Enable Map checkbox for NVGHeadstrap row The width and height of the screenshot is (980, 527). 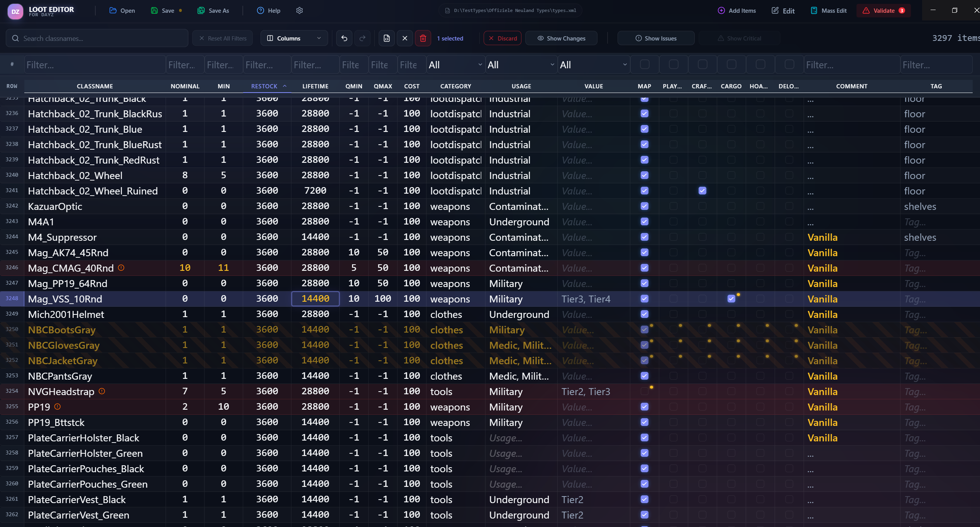click(644, 391)
